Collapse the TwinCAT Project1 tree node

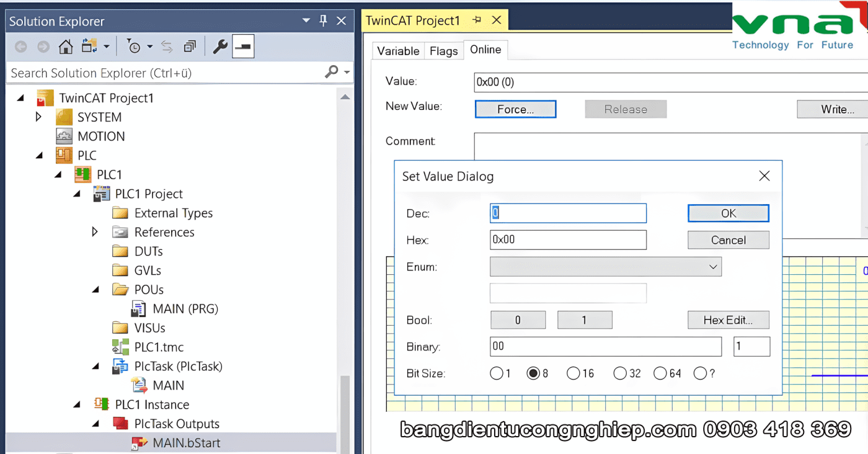click(x=20, y=98)
